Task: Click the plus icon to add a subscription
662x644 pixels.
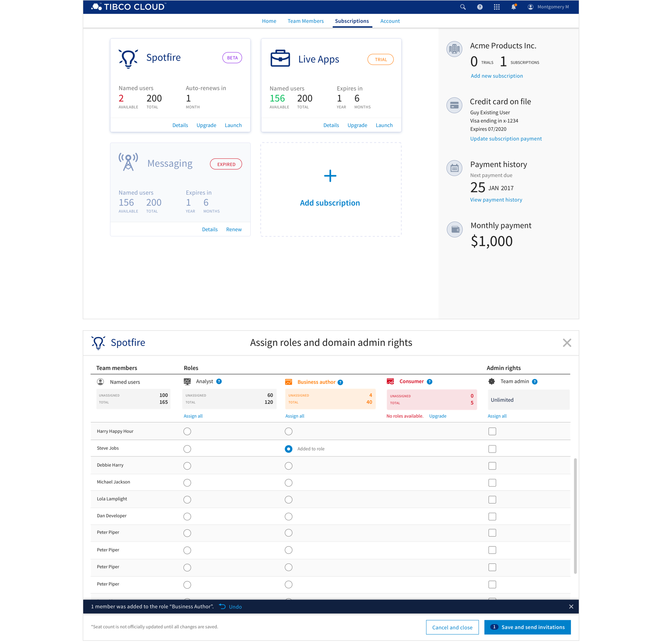Action: tap(330, 176)
